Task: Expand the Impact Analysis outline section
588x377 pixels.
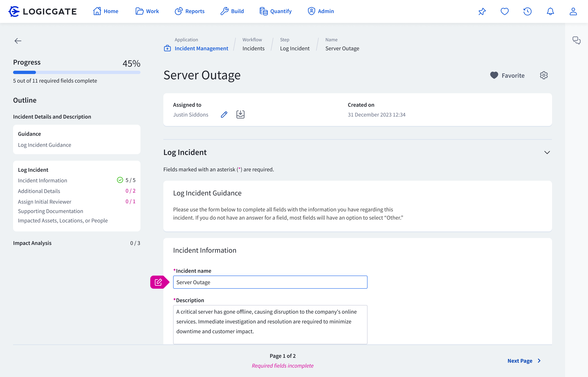Action: tap(32, 243)
